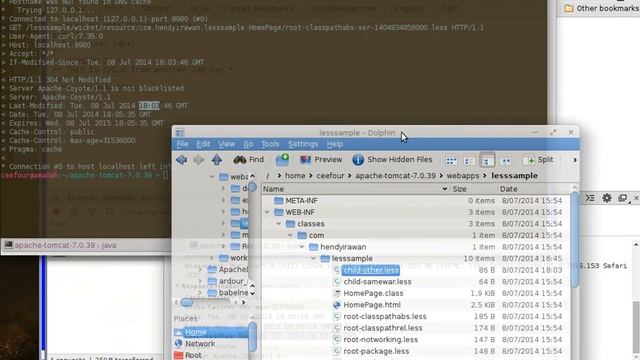Expand the ardour folder in sidebar tree
This screenshot has height=360, width=640.
pyautogui.click(x=200, y=281)
